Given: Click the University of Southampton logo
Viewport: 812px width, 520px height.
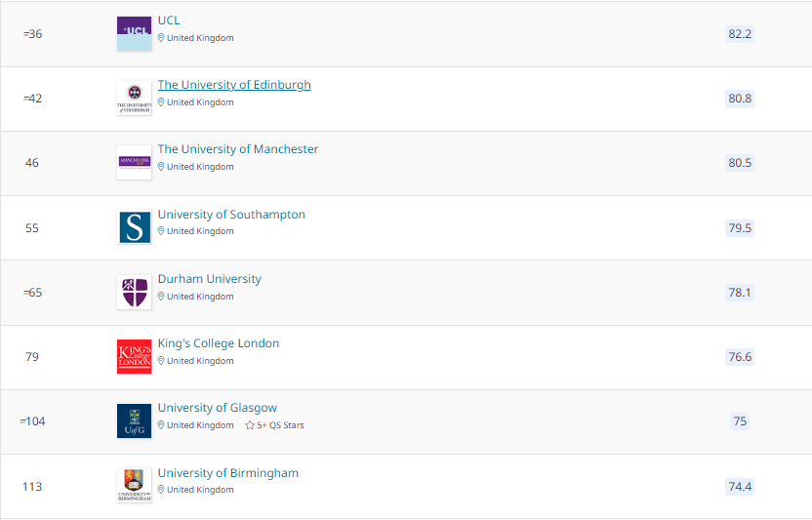Looking at the screenshot, I should click(134, 227).
